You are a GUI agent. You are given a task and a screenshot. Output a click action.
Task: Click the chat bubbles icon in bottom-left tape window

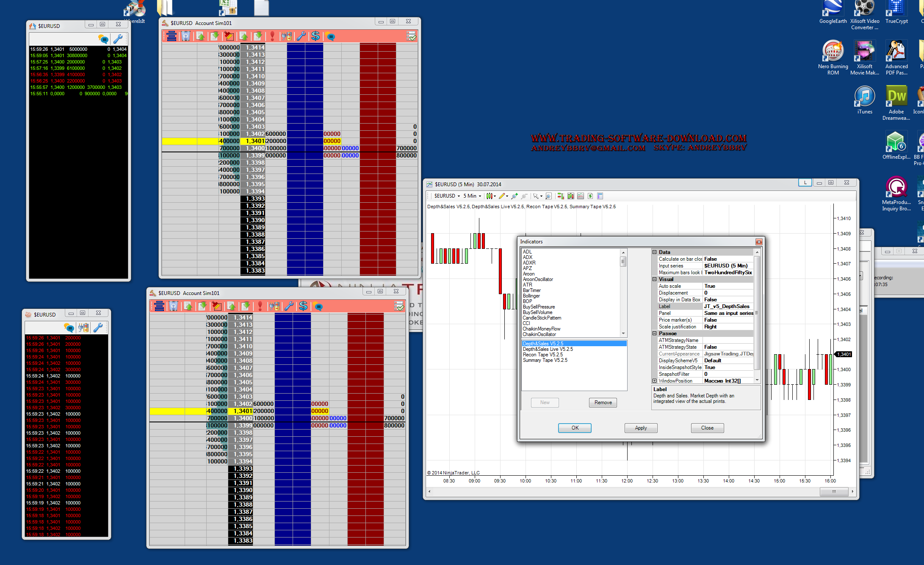click(x=69, y=328)
